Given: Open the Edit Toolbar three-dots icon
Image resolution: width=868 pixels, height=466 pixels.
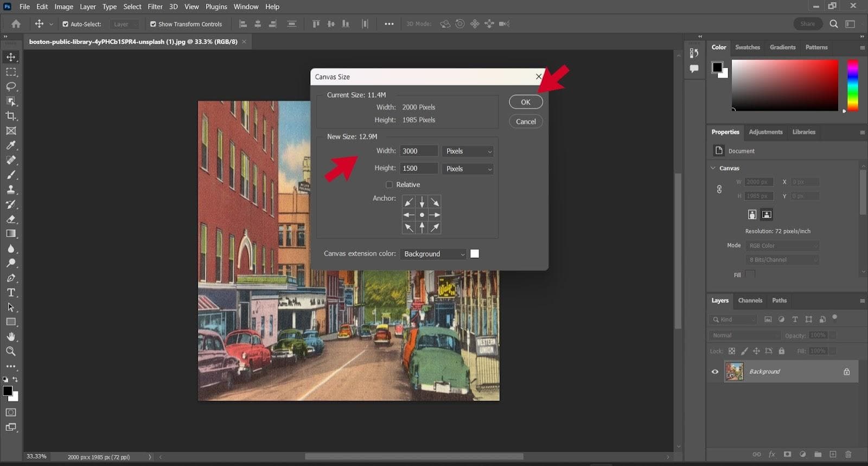Looking at the screenshot, I should click(11, 366).
